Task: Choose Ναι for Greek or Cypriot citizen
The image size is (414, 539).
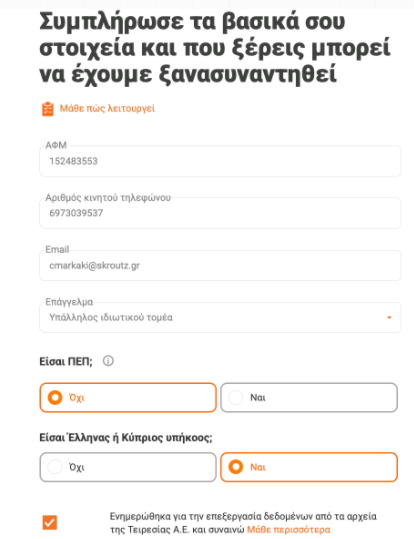Action: pos(309,467)
